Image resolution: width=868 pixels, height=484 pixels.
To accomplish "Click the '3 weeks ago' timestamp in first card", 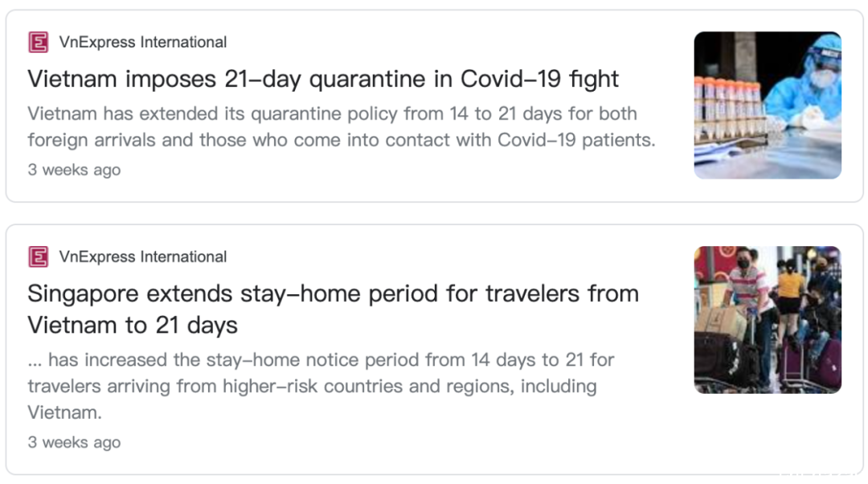I will coord(74,170).
